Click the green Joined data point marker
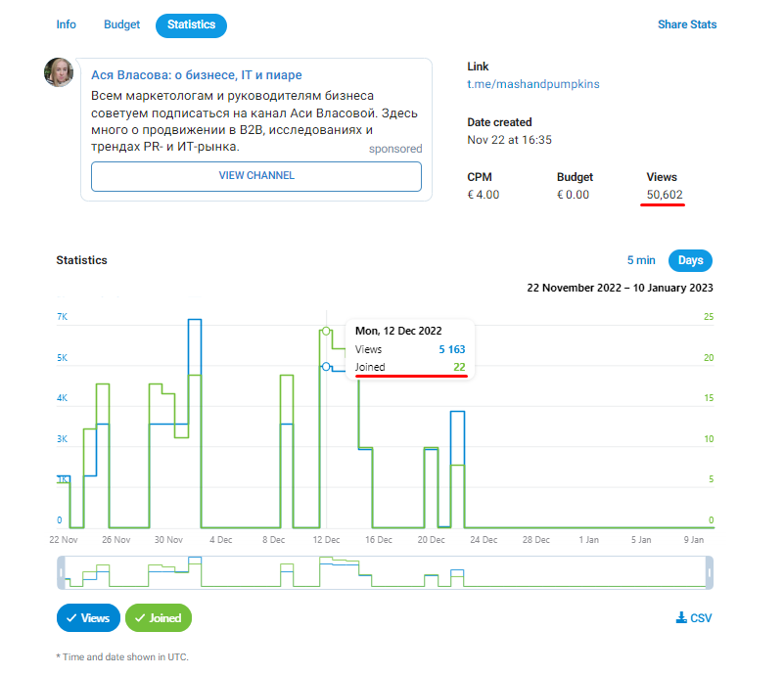784x676 pixels. tap(326, 331)
